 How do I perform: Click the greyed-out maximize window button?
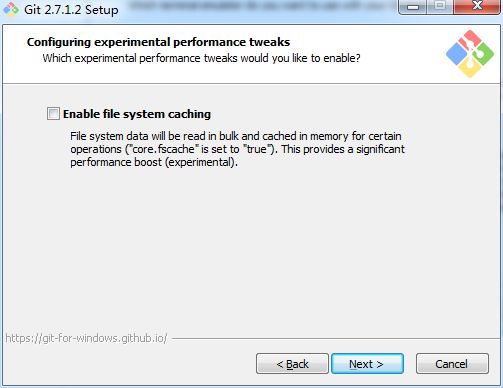(x=440, y=7)
